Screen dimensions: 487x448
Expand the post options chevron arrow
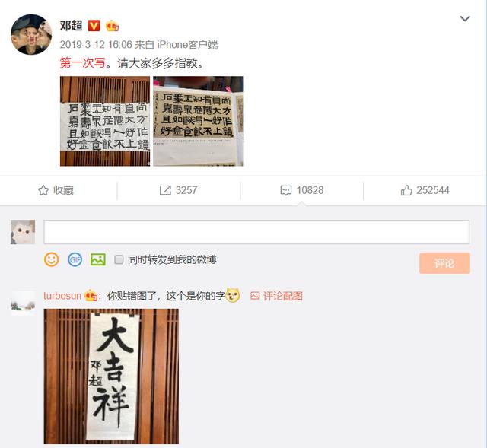tap(465, 18)
